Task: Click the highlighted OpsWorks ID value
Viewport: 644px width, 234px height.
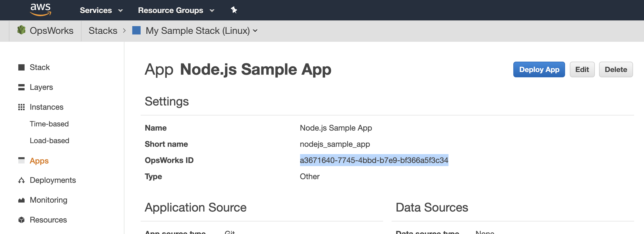Action: 374,160
